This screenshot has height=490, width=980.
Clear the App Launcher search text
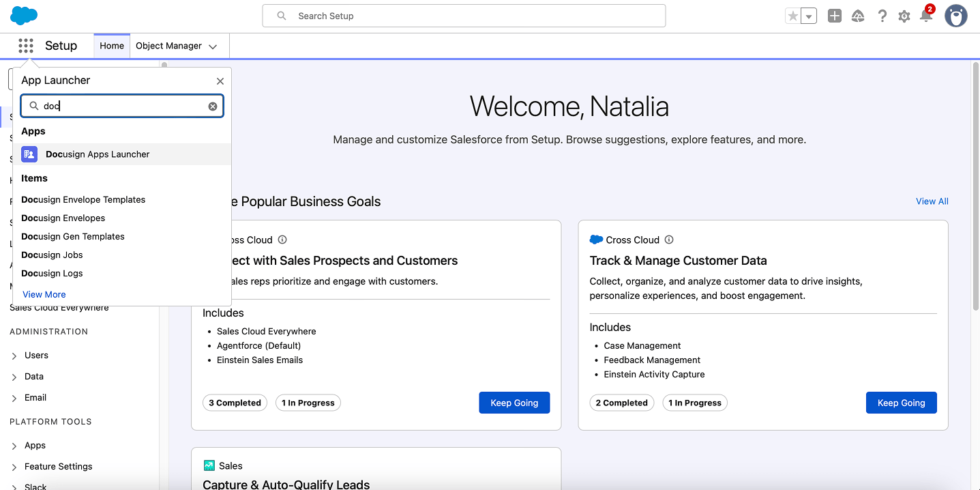click(213, 106)
